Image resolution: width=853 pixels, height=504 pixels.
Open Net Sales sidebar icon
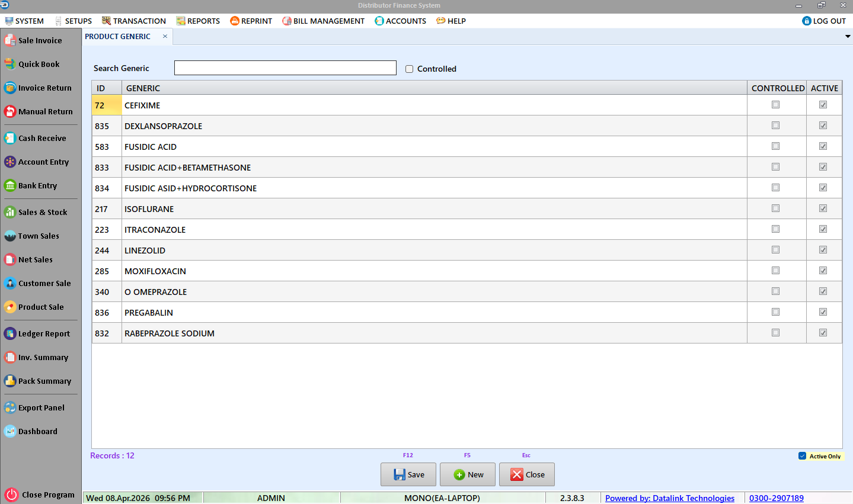tap(9, 259)
